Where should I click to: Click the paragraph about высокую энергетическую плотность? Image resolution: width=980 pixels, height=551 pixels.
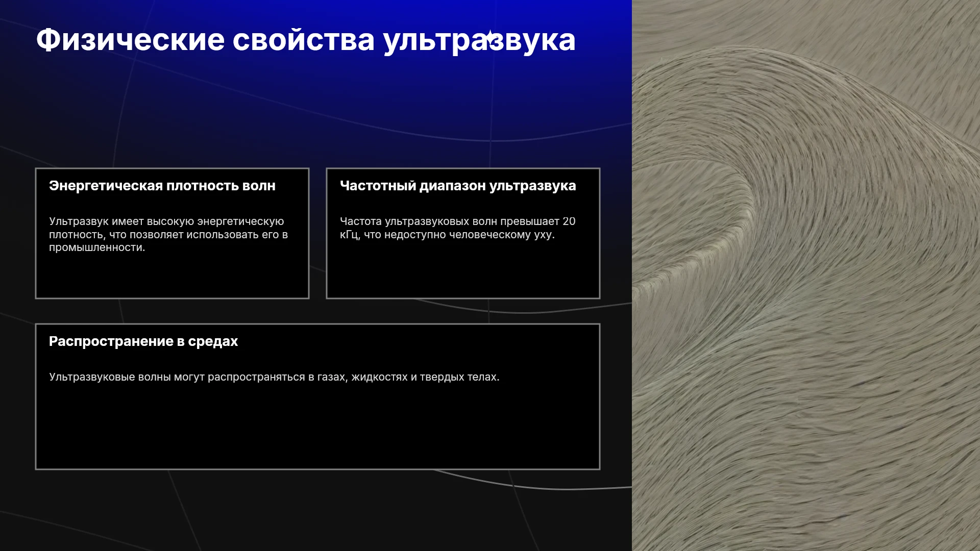coord(168,234)
